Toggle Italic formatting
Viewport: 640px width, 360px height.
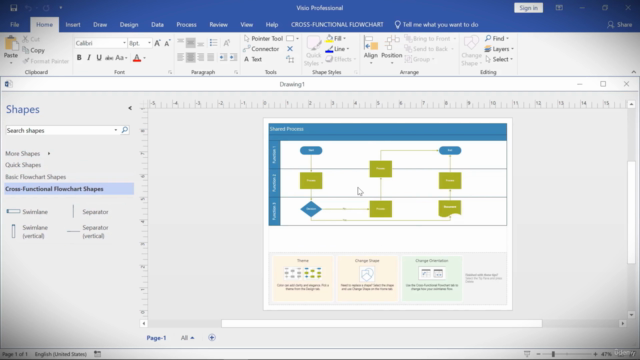(89, 58)
